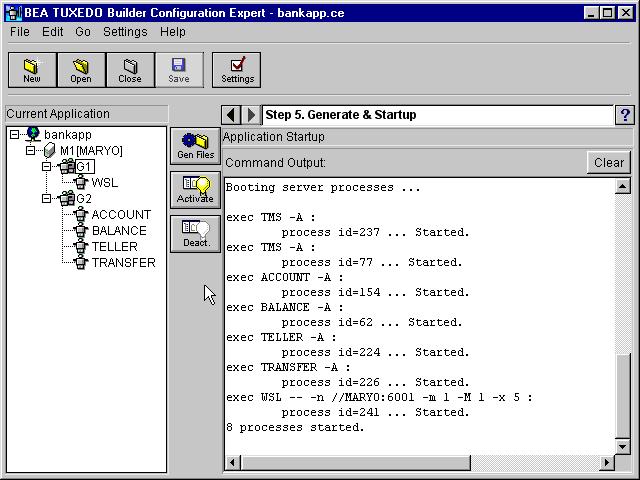
Task: Select the WSL label in tree
Action: click(x=105, y=182)
